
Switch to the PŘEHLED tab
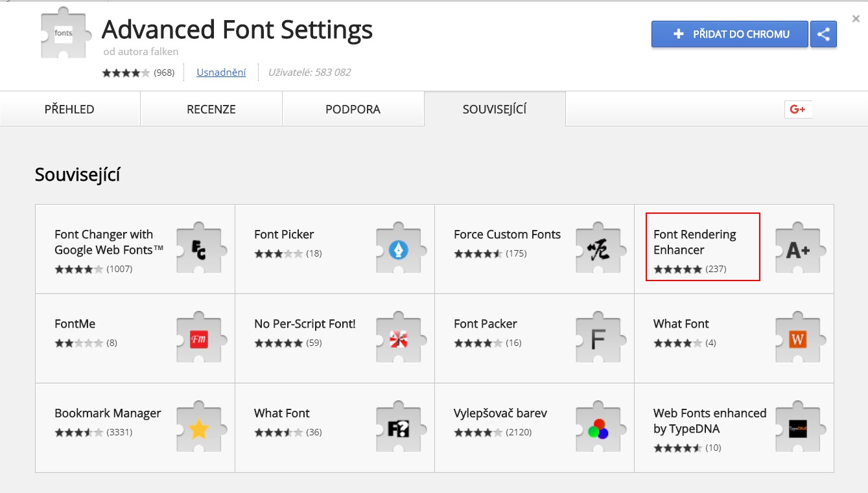pyautogui.click(x=69, y=109)
